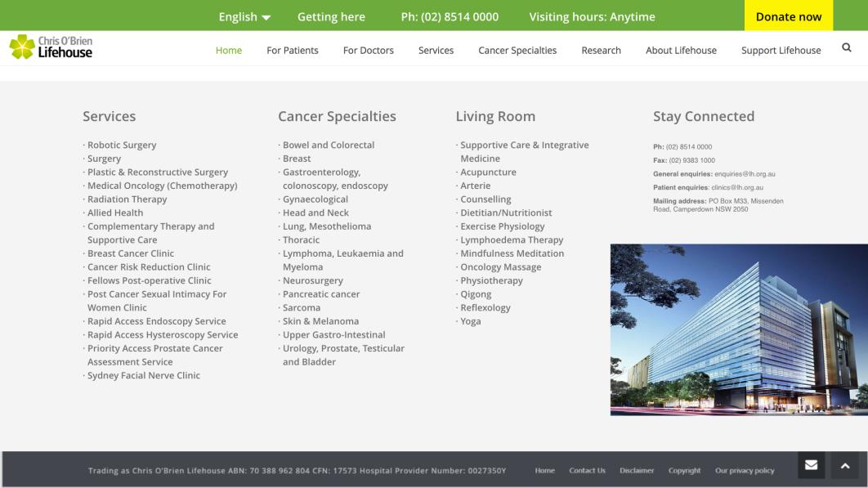868x488 pixels.
Task: Open the search magnifier icon
Action: [847, 47]
